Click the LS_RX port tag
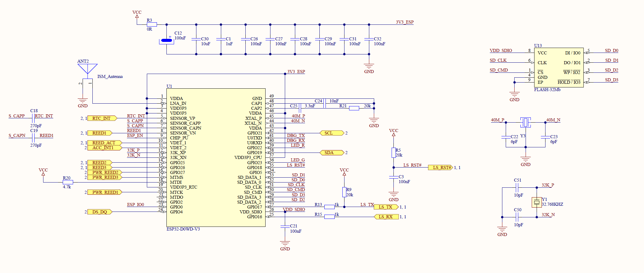 pyautogui.click(x=386, y=217)
